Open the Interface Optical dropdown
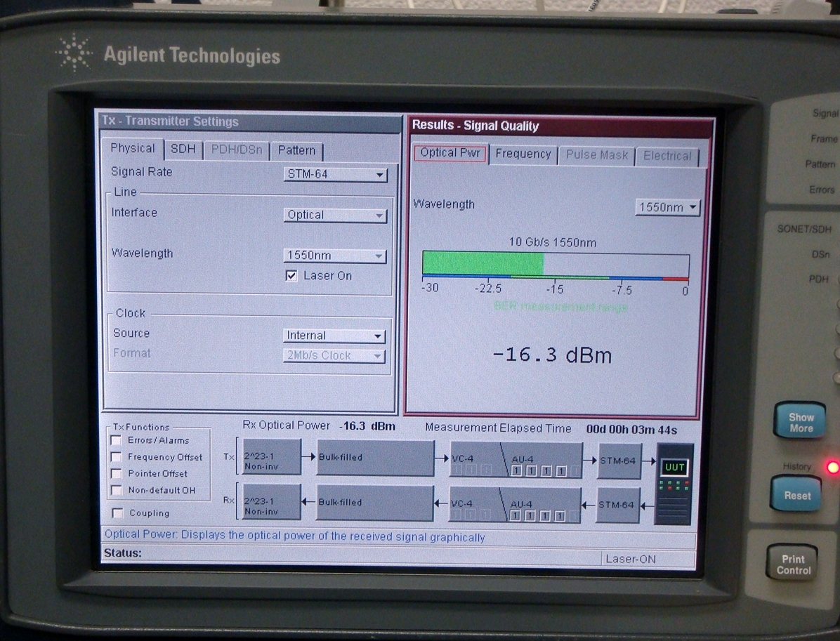The height and width of the screenshot is (641, 840). pyautogui.click(x=335, y=216)
